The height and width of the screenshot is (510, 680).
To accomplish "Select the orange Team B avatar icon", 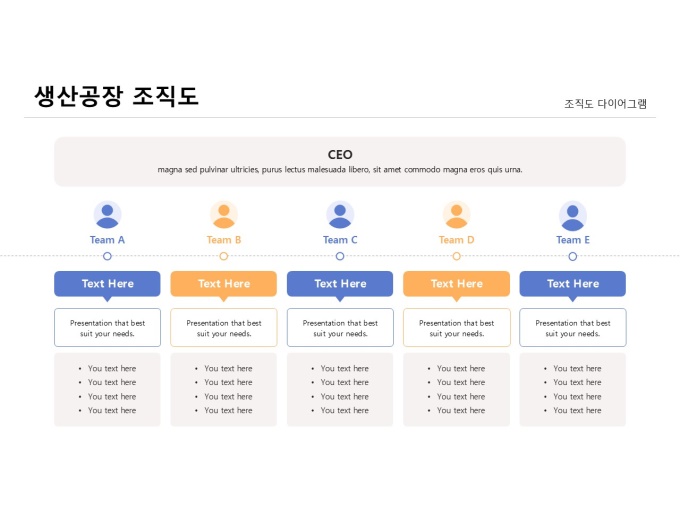I will coord(224,215).
